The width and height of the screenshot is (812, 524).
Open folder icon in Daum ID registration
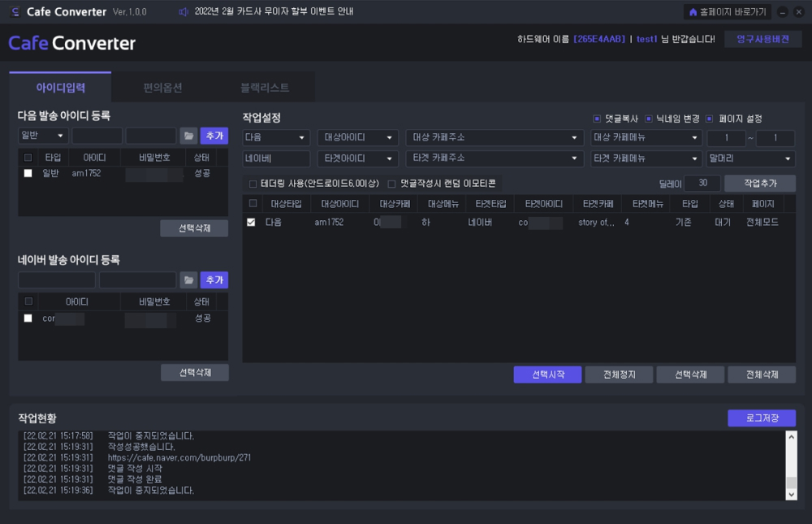pos(189,136)
